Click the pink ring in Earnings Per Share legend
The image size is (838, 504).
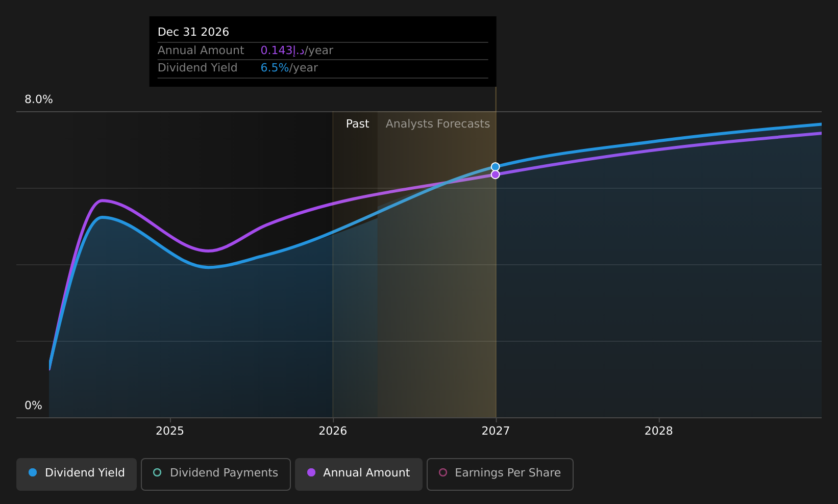coord(443,472)
